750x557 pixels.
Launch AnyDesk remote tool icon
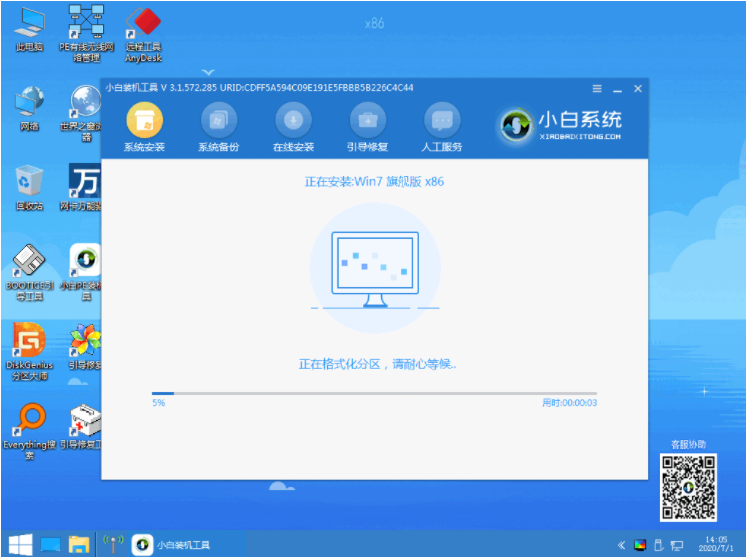click(x=143, y=34)
